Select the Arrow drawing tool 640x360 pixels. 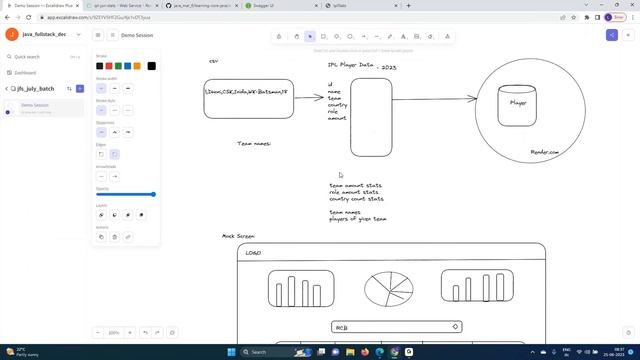(x=364, y=37)
